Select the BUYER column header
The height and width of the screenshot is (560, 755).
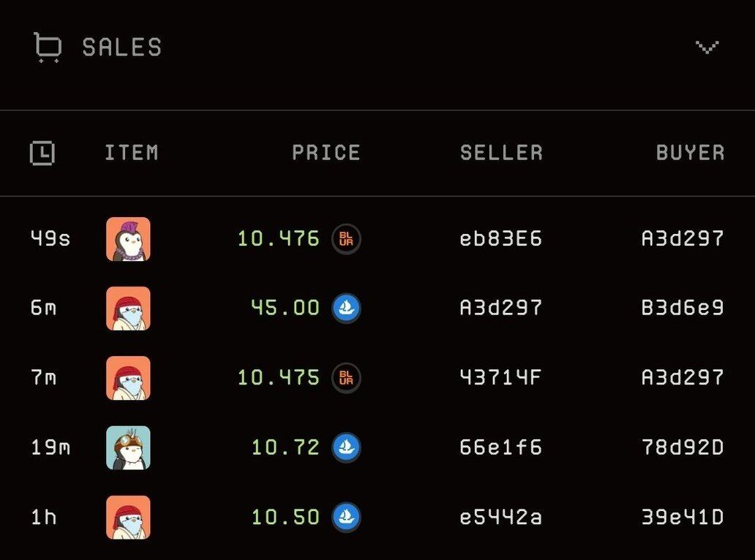(x=690, y=153)
